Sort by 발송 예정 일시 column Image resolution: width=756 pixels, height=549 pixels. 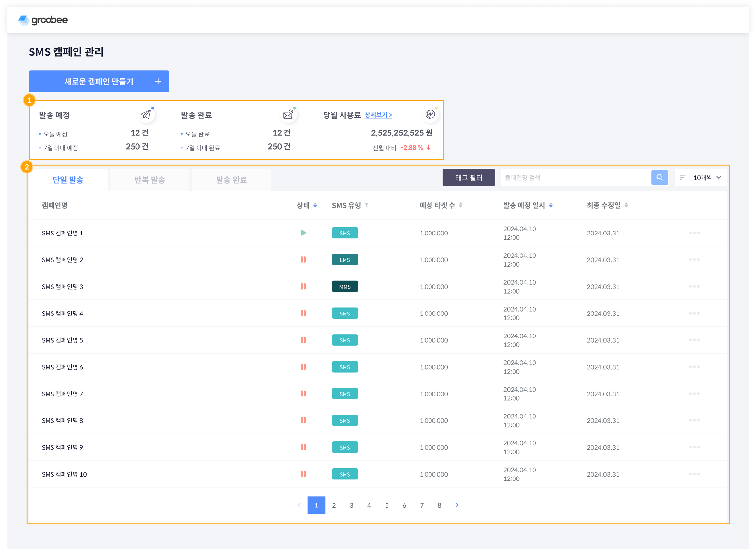(551, 205)
